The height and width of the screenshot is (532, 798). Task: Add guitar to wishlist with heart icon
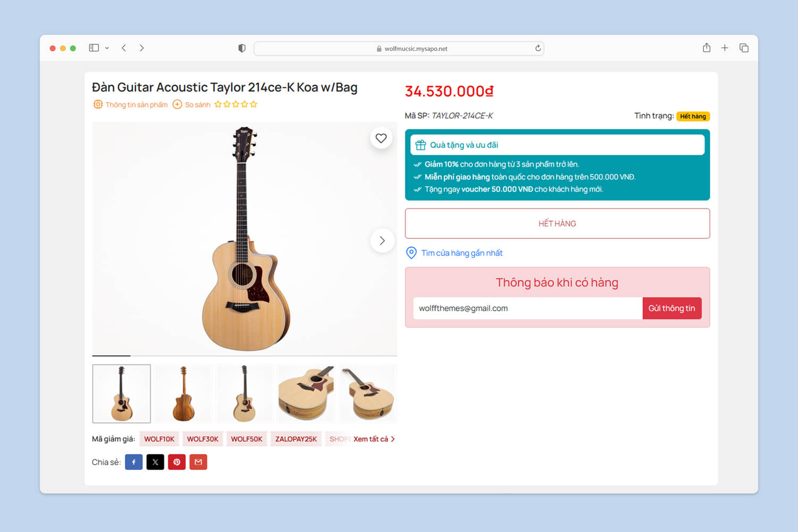[x=381, y=138]
